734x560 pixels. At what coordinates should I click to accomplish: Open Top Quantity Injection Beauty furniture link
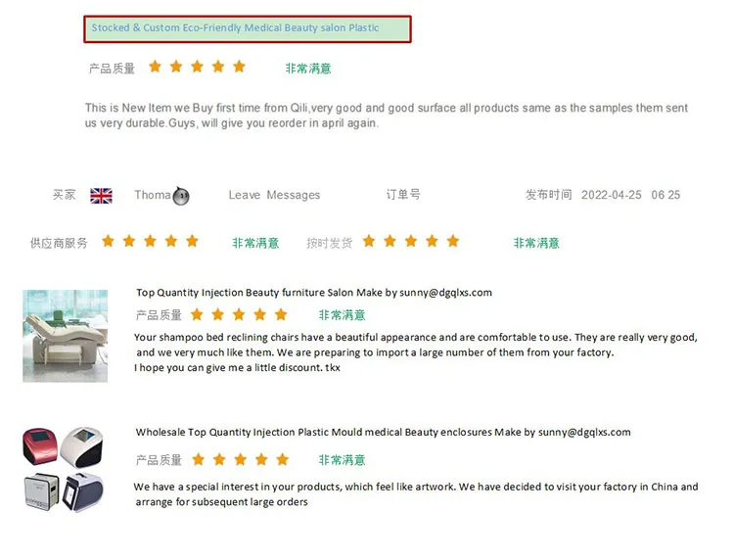click(313, 292)
